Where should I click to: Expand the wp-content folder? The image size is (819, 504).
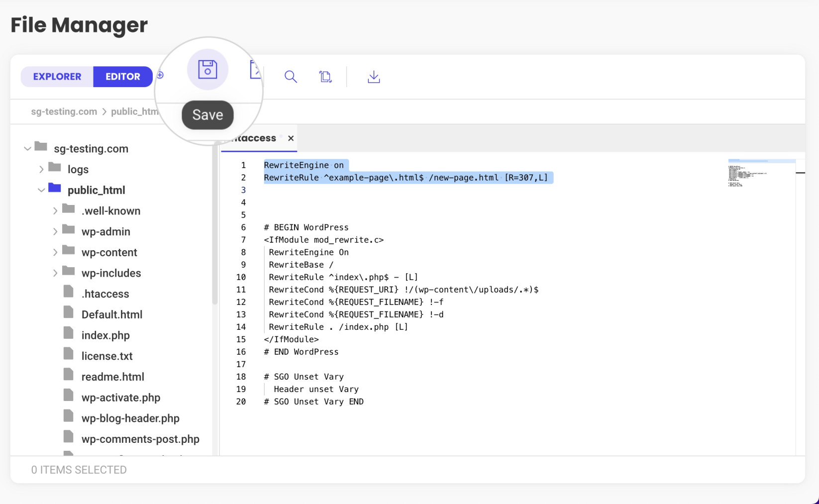[55, 253]
